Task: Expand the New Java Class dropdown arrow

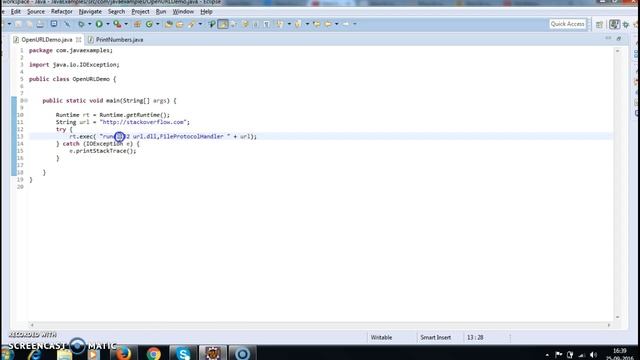Action: pyautogui.click(x=158, y=24)
